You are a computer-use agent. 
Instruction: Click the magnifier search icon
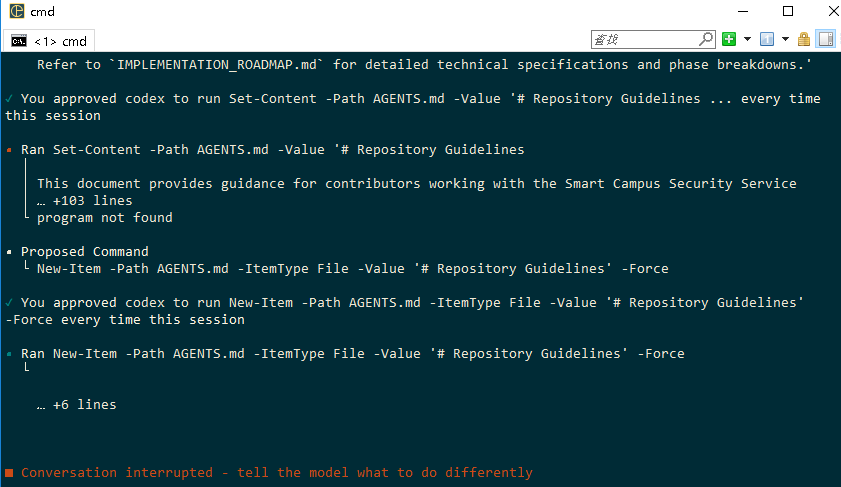pyautogui.click(x=706, y=39)
